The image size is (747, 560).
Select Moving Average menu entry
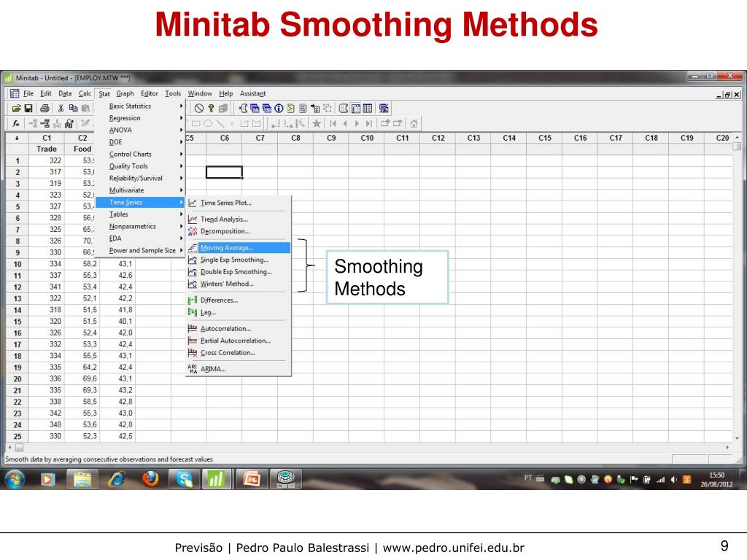pos(239,248)
